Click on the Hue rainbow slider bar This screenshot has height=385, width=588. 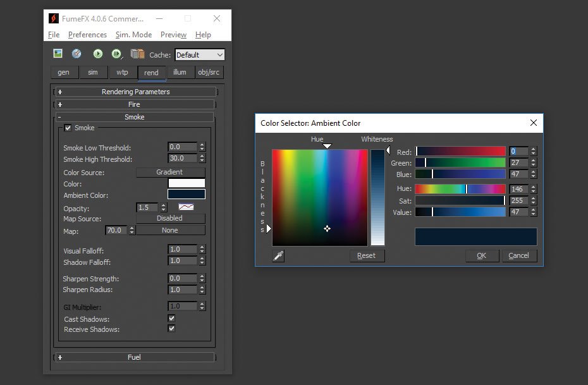[460, 189]
